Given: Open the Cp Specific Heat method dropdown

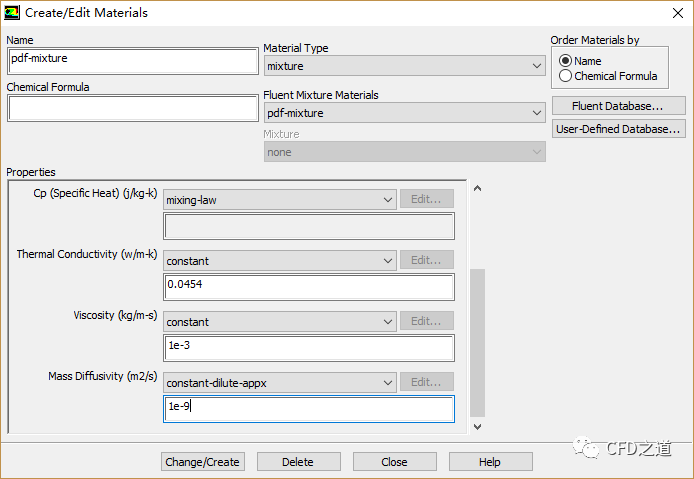Looking at the screenshot, I should pos(280,200).
